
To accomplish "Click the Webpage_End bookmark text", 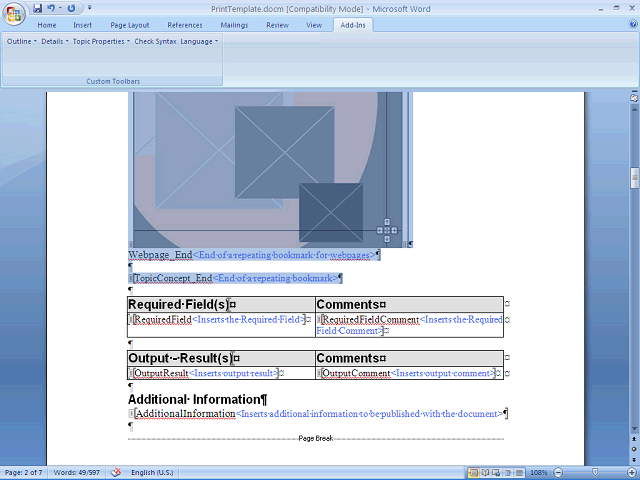I will pos(160,255).
